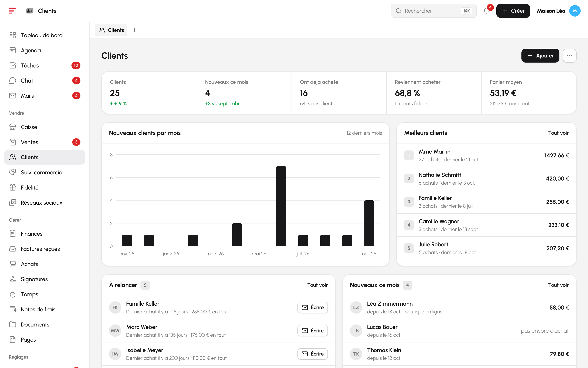Open Documents in the sidebar
The width and height of the screenshot is (588, 368).
(x=45, y=324)
